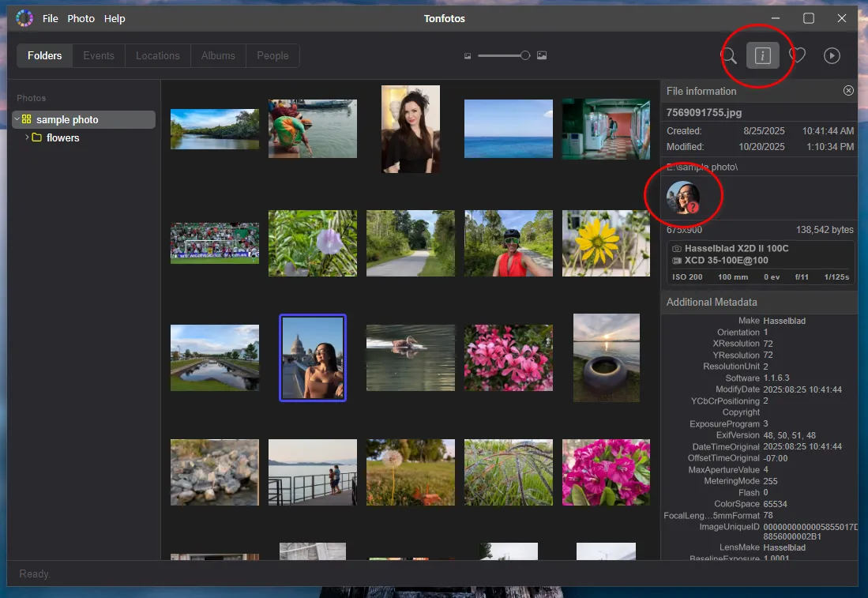This screenshot has height=598, width=868.
Task: Switch to the Events tab
Action: pyautogui.click(x=99, y=56)
